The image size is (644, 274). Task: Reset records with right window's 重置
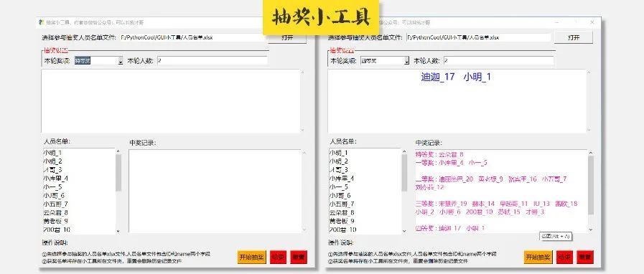(x=585, y=258)
